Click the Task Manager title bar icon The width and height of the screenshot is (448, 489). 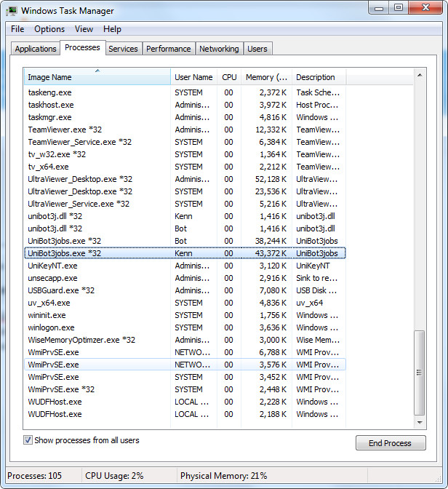(12, 11)
